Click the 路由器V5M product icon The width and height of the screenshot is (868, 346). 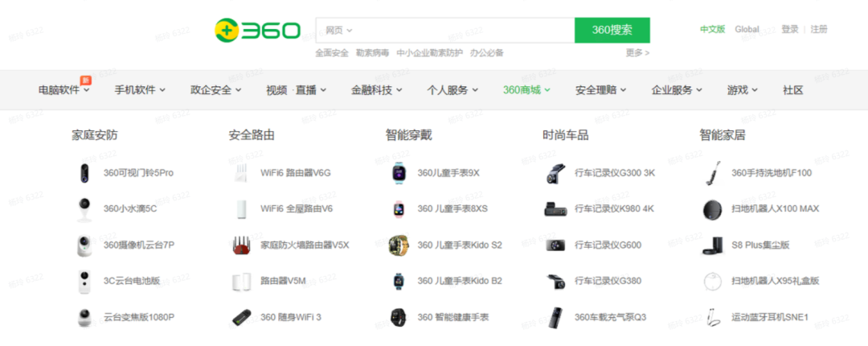(241, 281)
